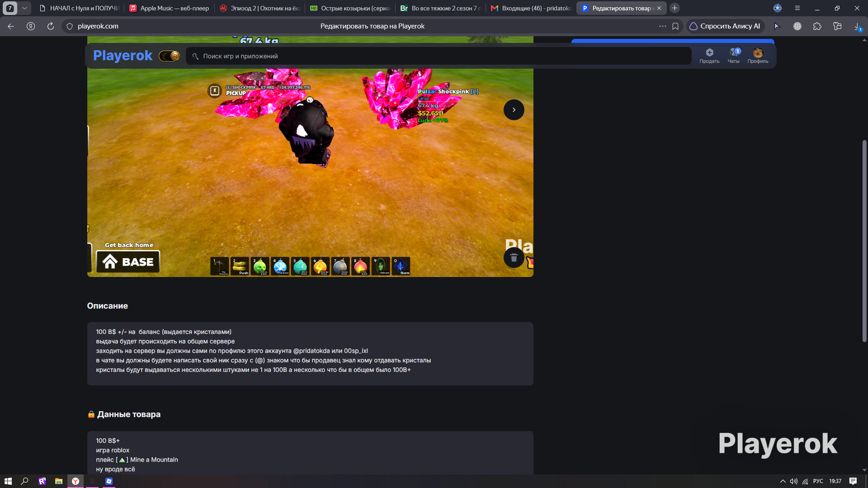Screen dimensions: 868x488
Task: Open the purple app icon on the taskbar
Action: [42, 481]
